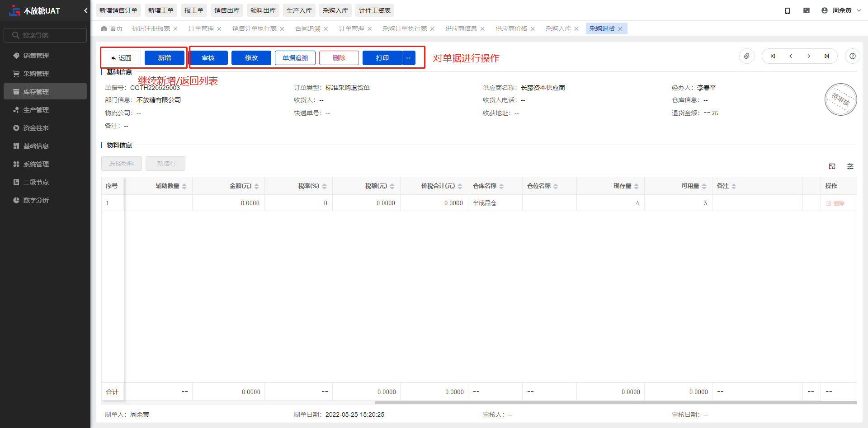
Task: Open the mobile device icon in header
Action: pyautogui.click(x=788, y=10)
